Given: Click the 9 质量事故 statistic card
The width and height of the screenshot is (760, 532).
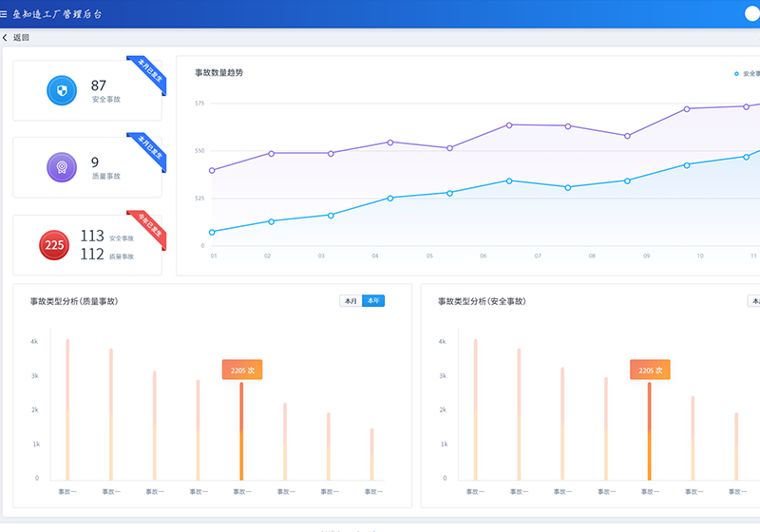Looking at the screenshot, I should tap(87, 168).
